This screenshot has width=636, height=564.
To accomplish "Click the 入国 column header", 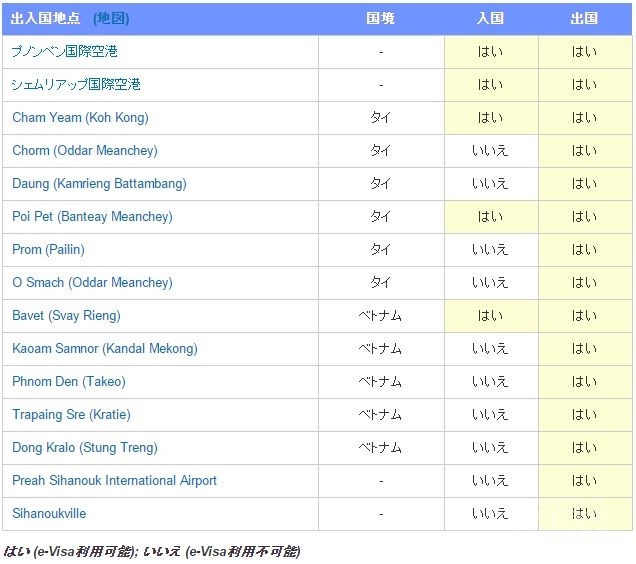I will 490,18.
